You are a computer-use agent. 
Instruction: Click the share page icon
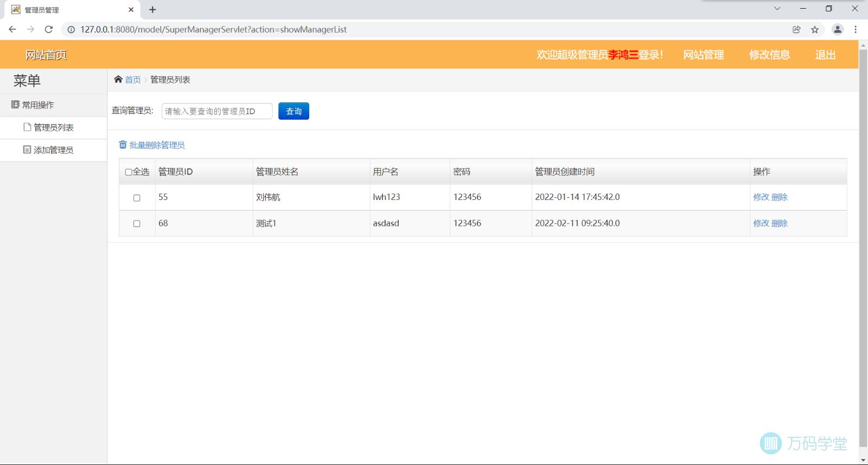pos(796,30)
